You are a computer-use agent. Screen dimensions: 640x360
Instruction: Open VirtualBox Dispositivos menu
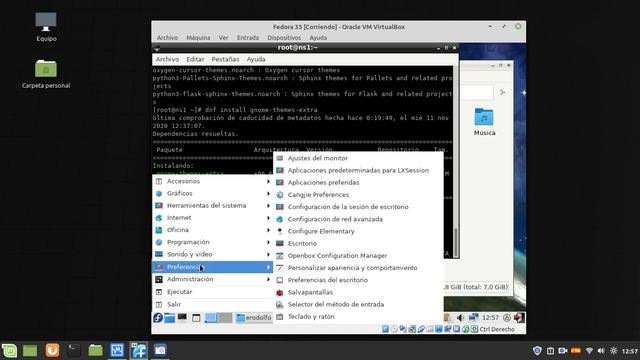point(284,38)
